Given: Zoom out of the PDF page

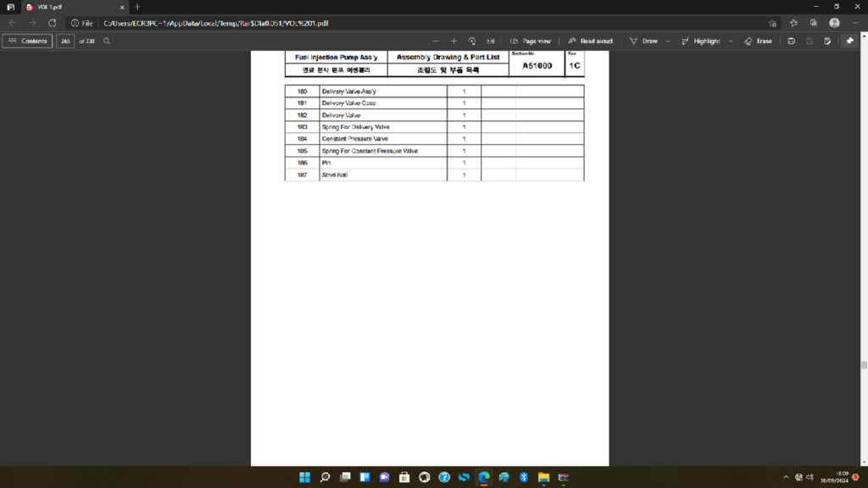Looking at the screenshot, I should [436, 41].
